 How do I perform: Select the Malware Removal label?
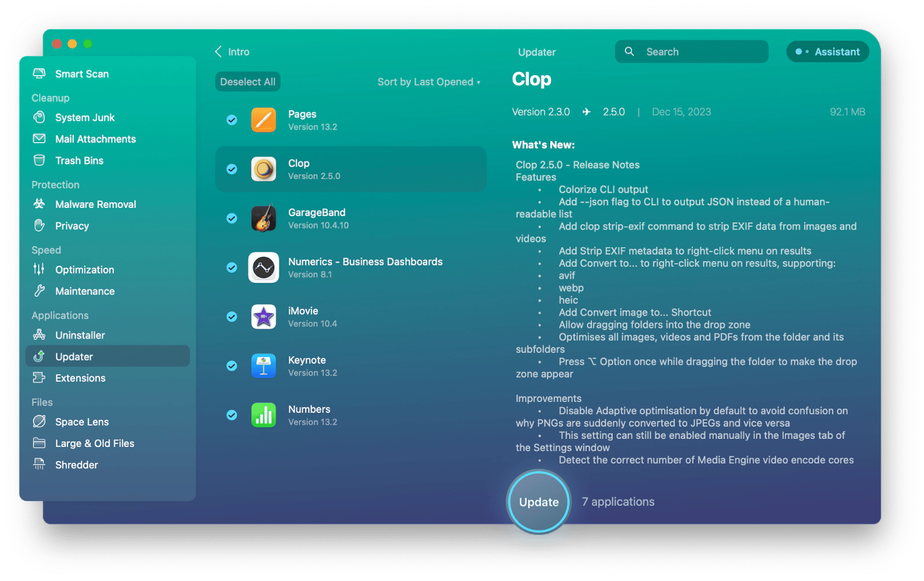click(95, 204)
